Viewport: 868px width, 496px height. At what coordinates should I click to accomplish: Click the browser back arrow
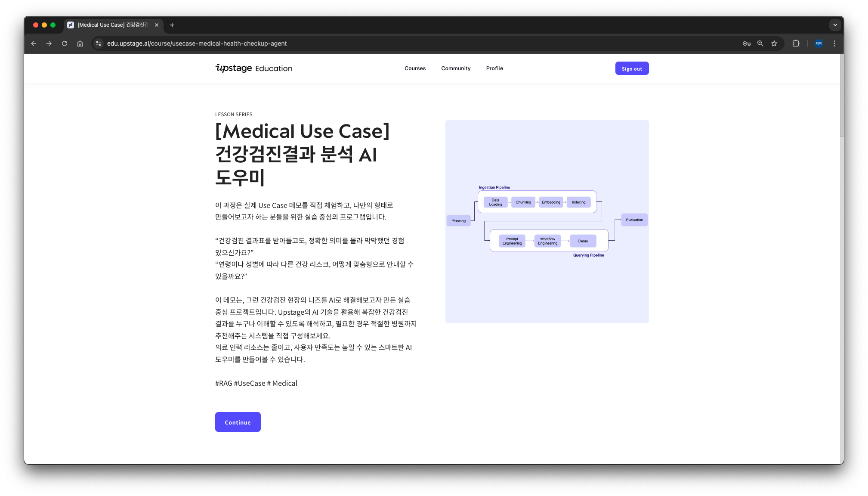coord(34,43)
